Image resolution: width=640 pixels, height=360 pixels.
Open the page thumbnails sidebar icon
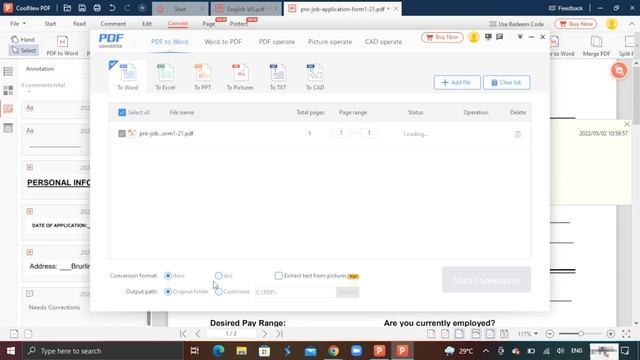[8, 90]
